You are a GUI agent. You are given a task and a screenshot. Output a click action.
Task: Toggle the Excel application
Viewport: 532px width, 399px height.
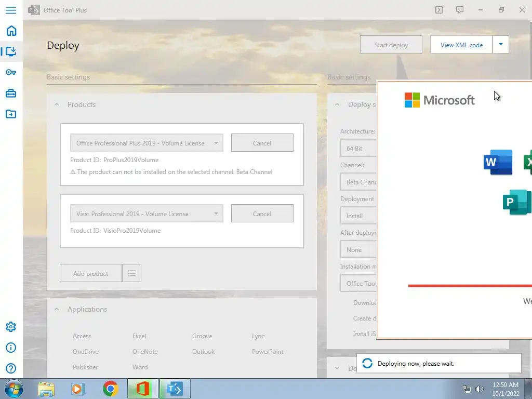139,336
